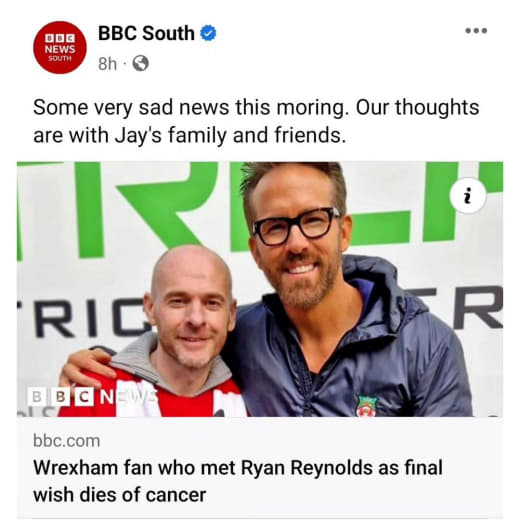520x520 pixels.
Task: Tap the info icon on the image
Action: (468, 196)
